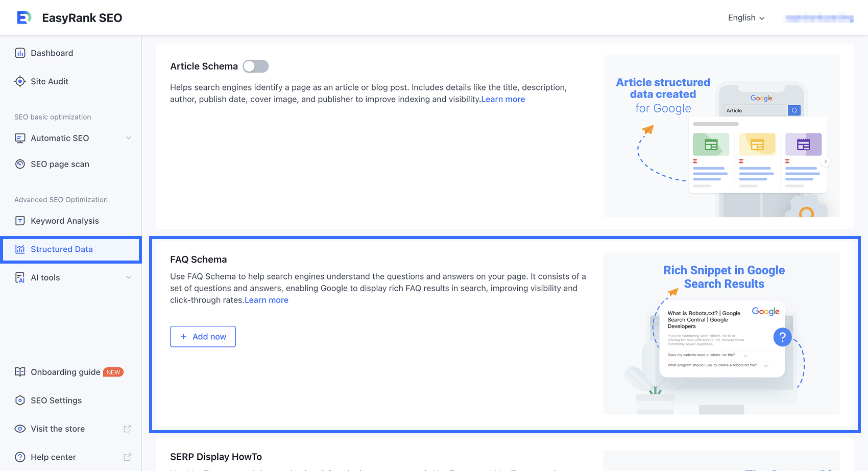868x471 pixels.
Task: Open Learn more link for Article Schema
Action: point(503,99)
